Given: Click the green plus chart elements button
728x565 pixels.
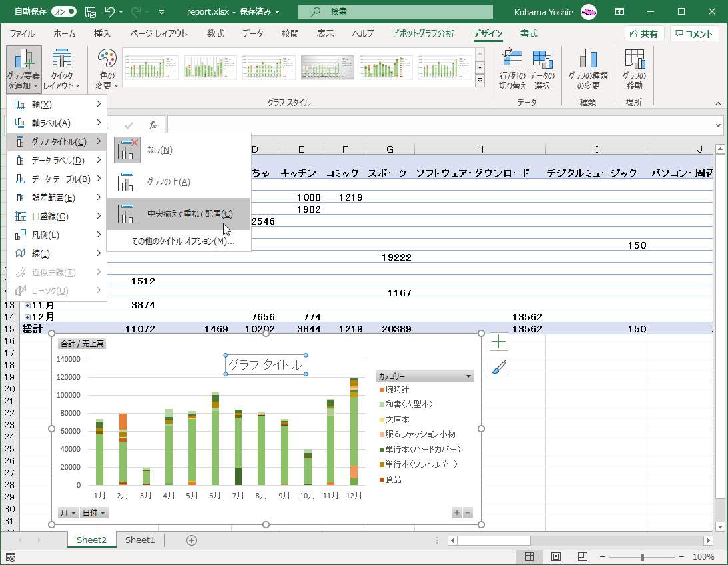Looking at the screenshot, I should 498,342.
